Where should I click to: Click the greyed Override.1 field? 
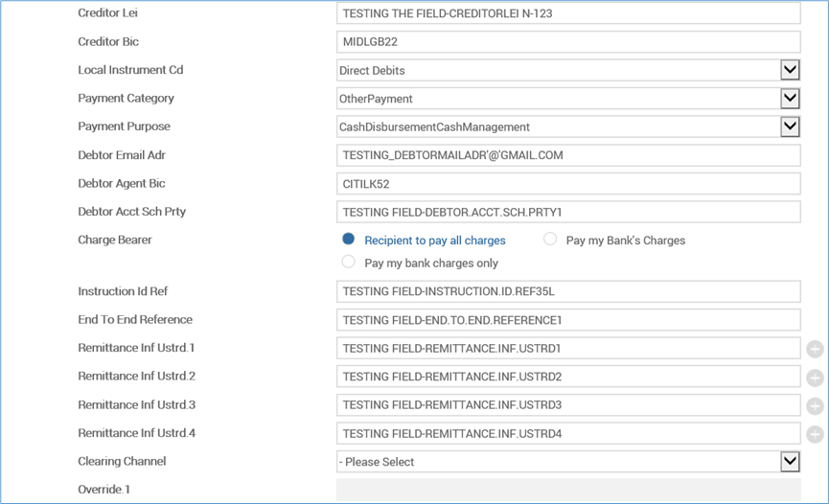point(568,490)
